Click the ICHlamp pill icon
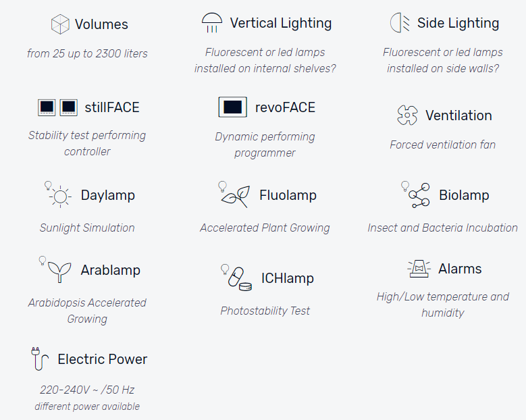The height and width of the screenshot is (420, 526). click(x=236, y=278)
